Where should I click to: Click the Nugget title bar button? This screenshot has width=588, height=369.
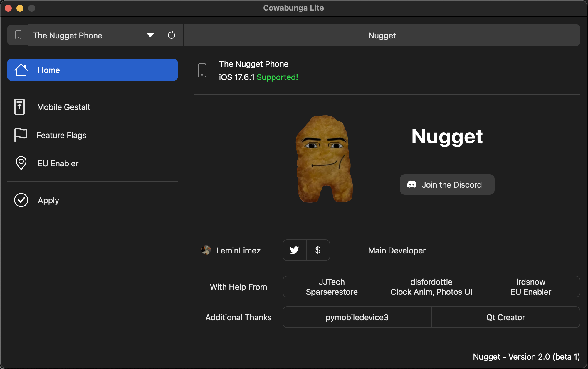[x=382, y=35]
